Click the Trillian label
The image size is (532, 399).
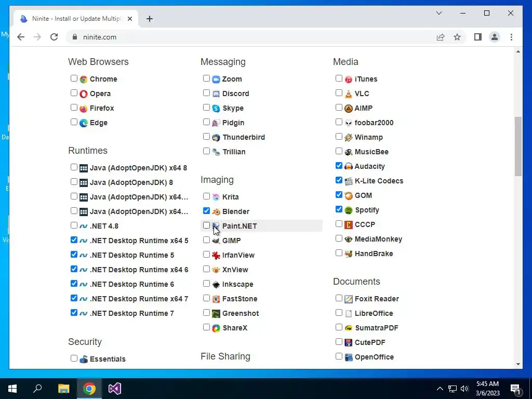234,152
